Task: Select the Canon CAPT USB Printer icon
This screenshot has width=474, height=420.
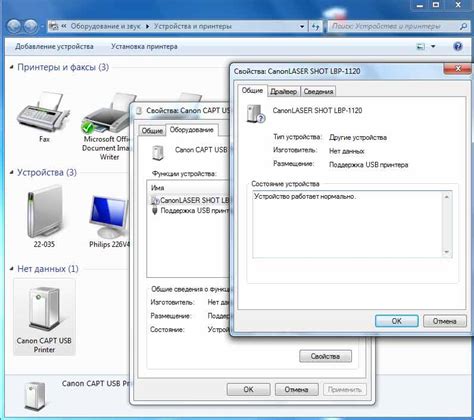Action: [x=44, y=310]
